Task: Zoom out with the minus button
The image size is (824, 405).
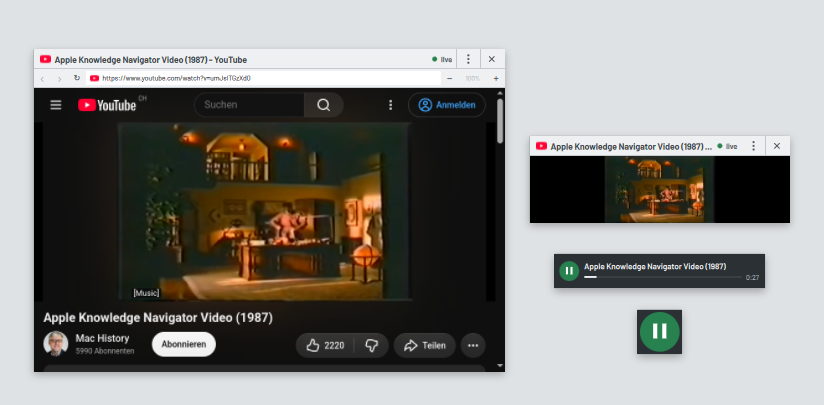Action: pyautogui.click(x=450, y=78)
